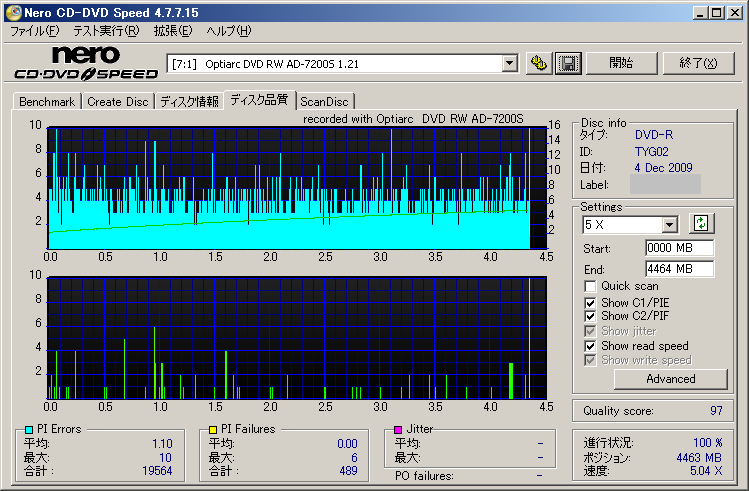Viewport: 749px width, 491px height.
Task: Switch to the Benchmark tab
Action: point(47,102)
